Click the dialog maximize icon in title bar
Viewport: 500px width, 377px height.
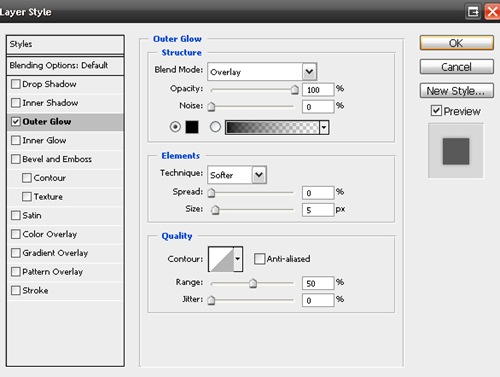473,12
